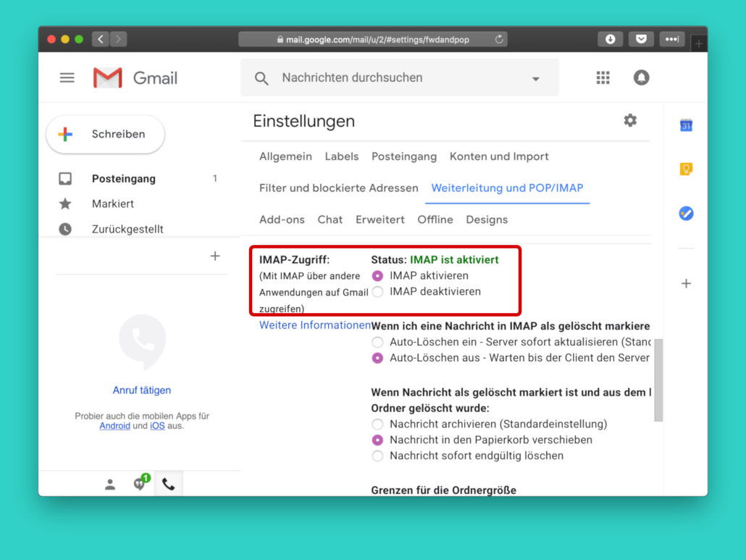This screenshot has height=560, width=746.
Task: Open Filter und blockierte Adressen tab
Action: pyautogui.click(x=338, y=188)
